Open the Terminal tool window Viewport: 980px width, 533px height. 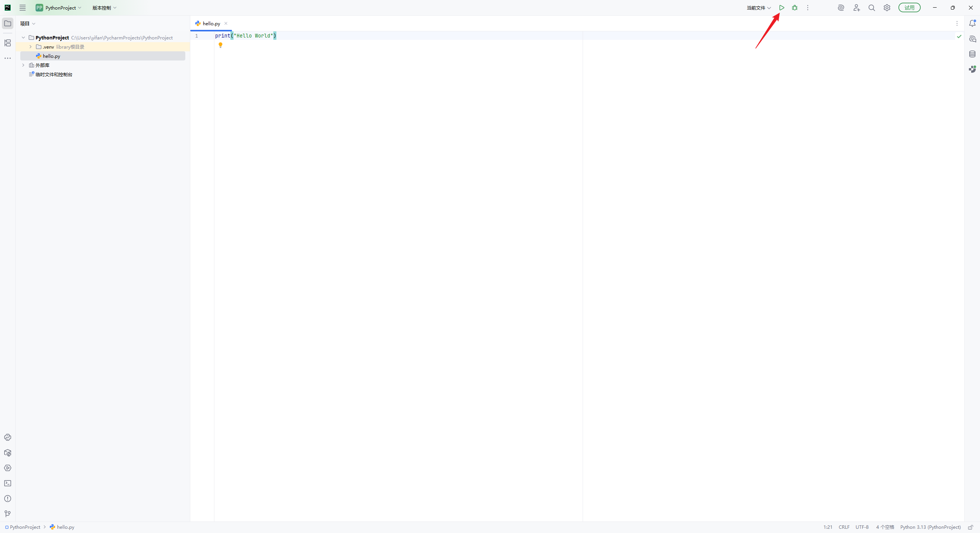click(x=8, y=483)
